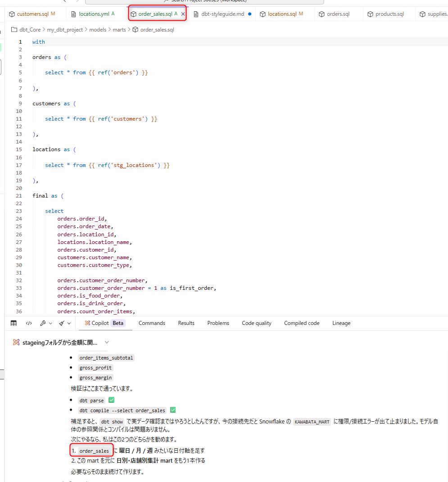Switch to locations.yml tab
This screenshot has height=482, width=448.
point(93,14)
